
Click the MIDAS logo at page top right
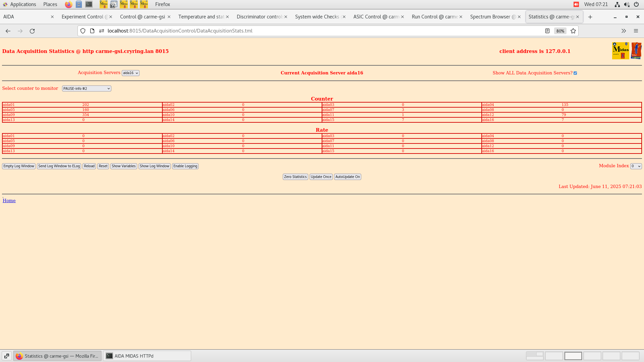(x=621, y=50)
